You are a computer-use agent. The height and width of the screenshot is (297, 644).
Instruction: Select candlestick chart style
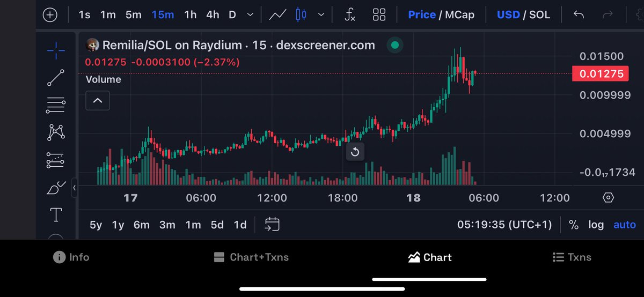301,15
